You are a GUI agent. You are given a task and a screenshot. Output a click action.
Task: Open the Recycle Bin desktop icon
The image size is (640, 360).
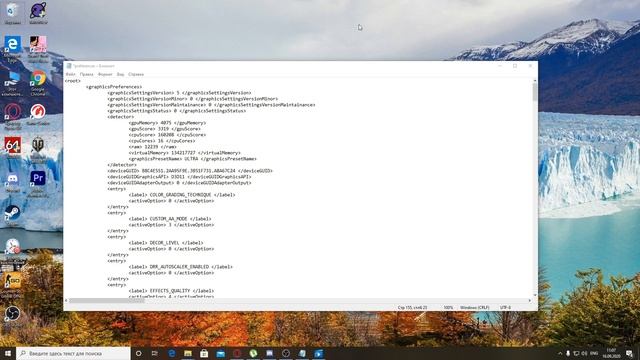(13, 13)
